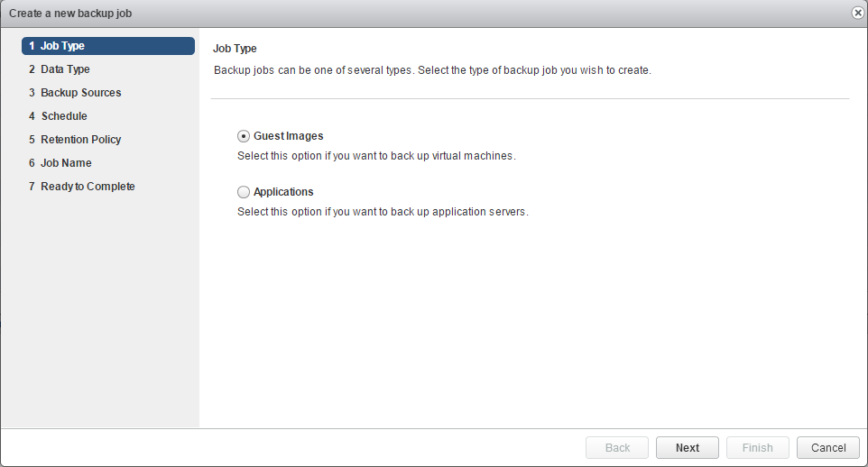868x467 pixels.
Task: Jump to step 3 Backup Sources
Action: click(x=80, y=93)
